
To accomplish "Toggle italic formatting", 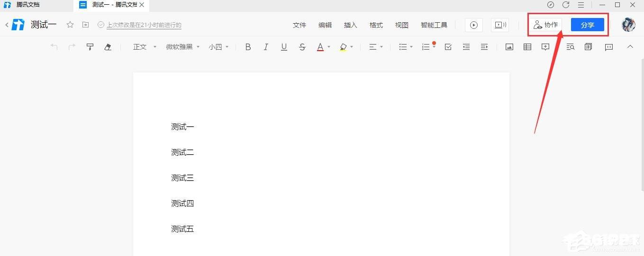I will (266, 47).
